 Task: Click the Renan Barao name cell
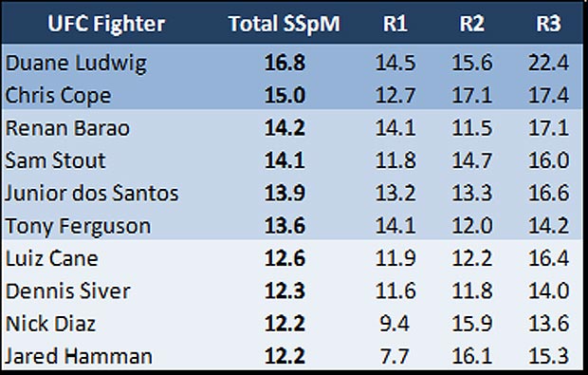[x=67, y=128]
